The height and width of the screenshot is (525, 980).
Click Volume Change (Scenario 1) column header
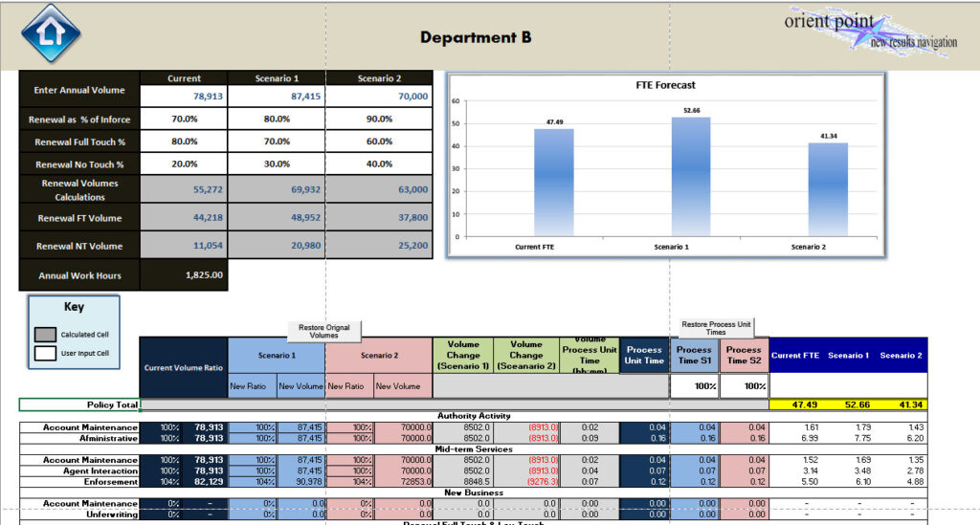click(x=463, y=355)
